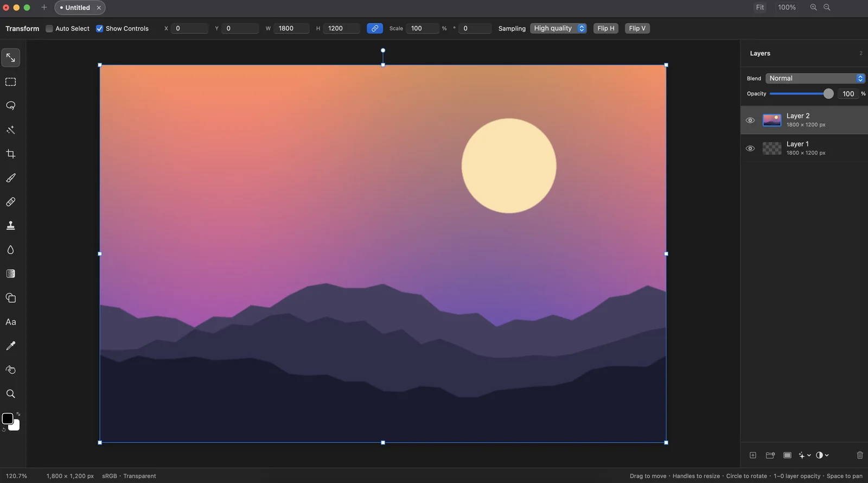Screen dimensions: 868x483
Task: Select the Rectangular Marquee tool
Action: pos(11,82)
